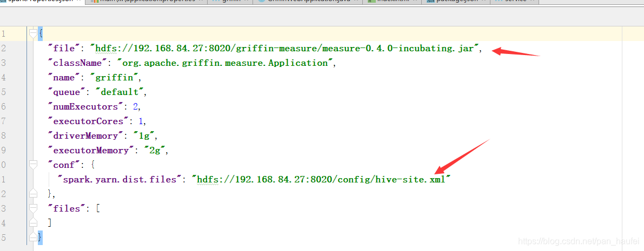Image resolution: width=644 pixels, height=251 pixels.
Task: Click the "spark.yarn.dist.files" key
Action: tap(121, 180)
